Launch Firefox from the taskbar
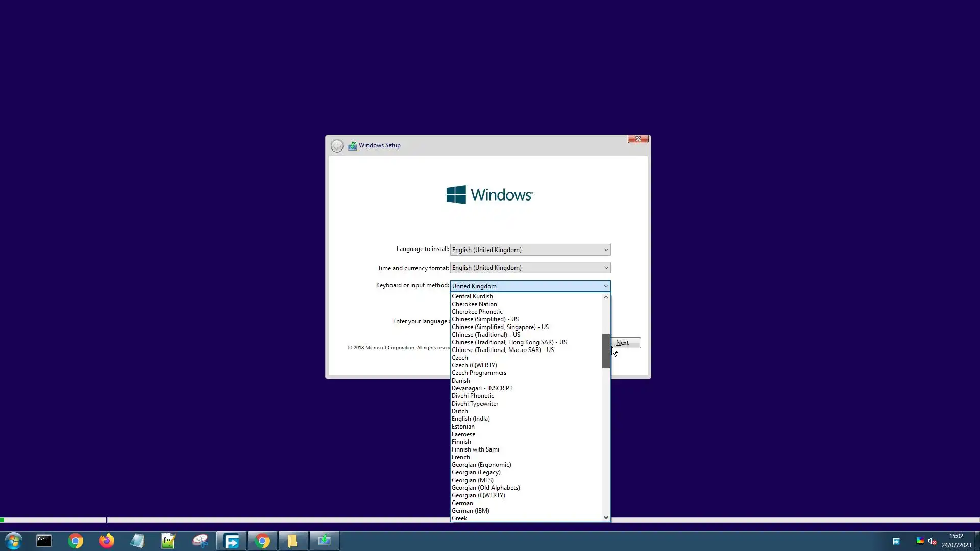Screen dimensions: 980x551 click(107, 541)
